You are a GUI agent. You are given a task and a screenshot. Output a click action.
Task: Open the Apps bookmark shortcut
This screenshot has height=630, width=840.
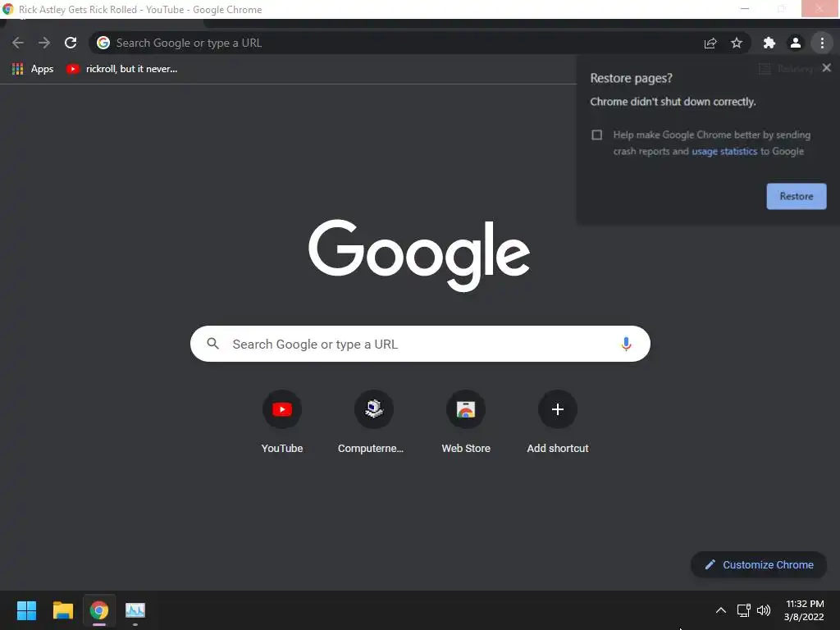(33, 69)
